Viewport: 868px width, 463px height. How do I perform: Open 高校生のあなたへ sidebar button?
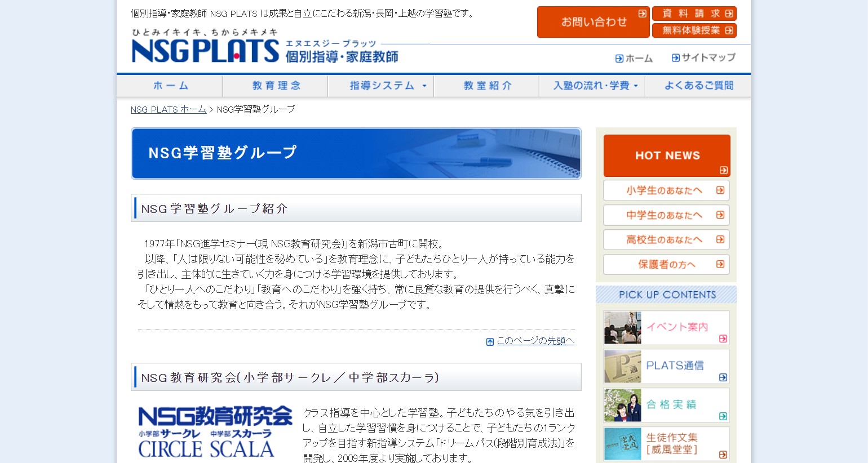point(666,240)
